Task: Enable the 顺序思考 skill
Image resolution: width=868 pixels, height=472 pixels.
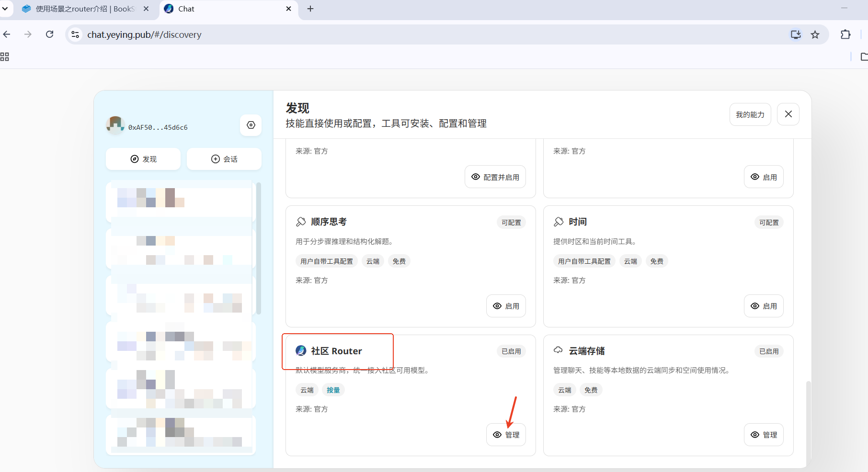Action: 506,306
